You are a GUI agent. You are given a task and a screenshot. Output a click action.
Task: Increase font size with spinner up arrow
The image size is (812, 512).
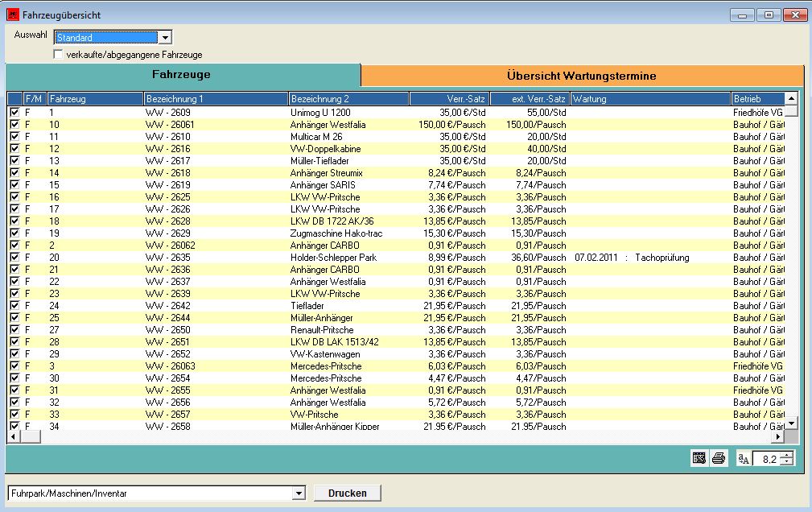click(787, 455)
